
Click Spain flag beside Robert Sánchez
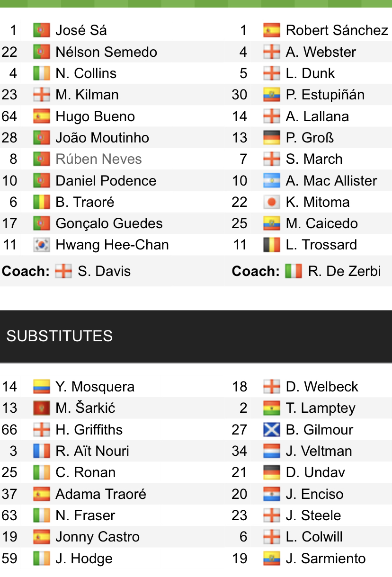click(x=271, y=30)
